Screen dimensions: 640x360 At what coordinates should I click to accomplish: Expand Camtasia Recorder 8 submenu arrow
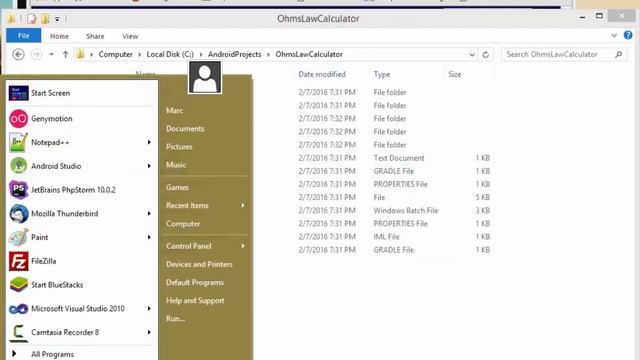coord(149,332)
